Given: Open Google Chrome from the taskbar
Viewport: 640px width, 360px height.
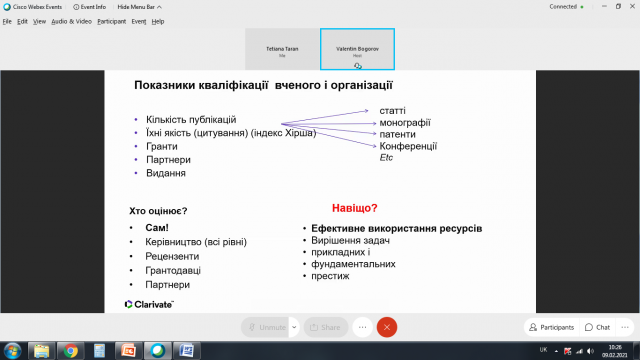Looking at the screenshot, I should click(x=70, y=351).
